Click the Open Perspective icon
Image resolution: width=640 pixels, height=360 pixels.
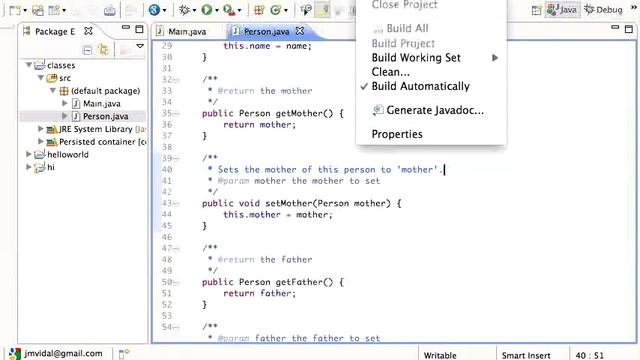536,10
